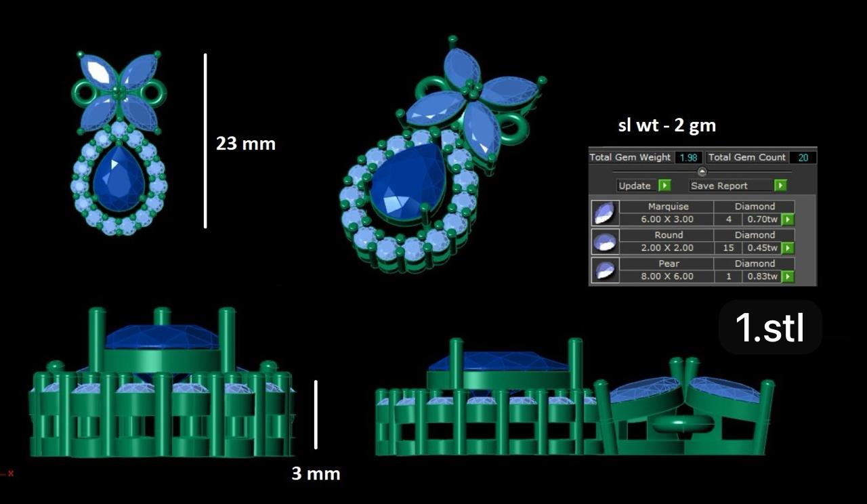The width and height of the screenshot is (867, 504).
Task: Select the Pear 8.00 X 6.00 size cell
Action: tap(668, 276)
